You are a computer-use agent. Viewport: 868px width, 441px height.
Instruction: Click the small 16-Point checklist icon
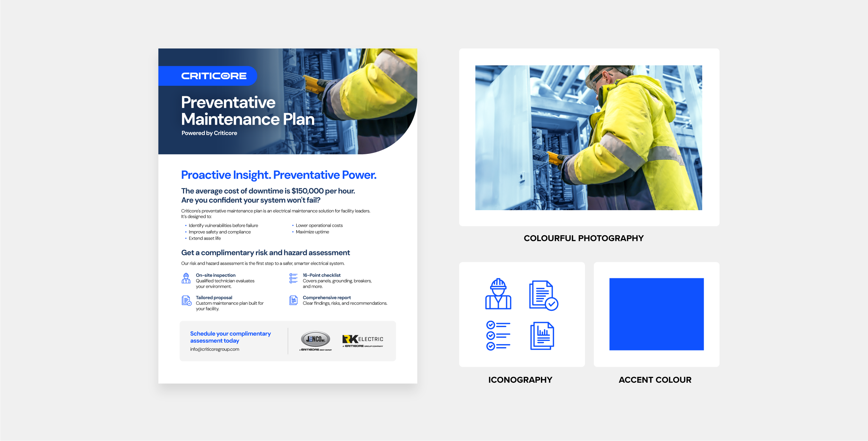tap(293, 278)
